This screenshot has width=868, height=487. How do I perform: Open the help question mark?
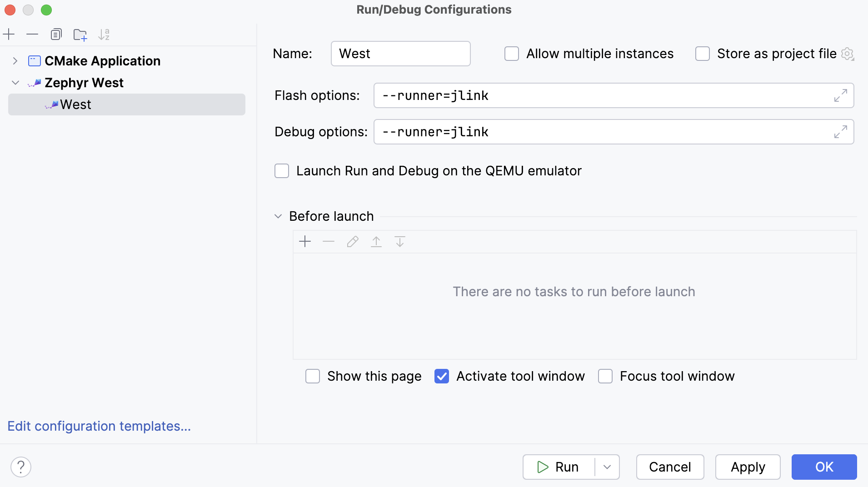click(21, 467)
